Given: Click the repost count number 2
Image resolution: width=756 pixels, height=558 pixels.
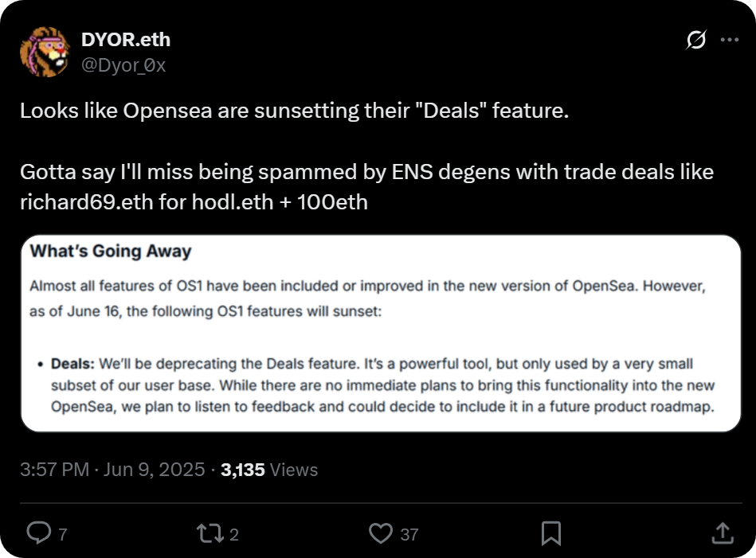Looking at the screenshot, I should click(x=234, y=535).
